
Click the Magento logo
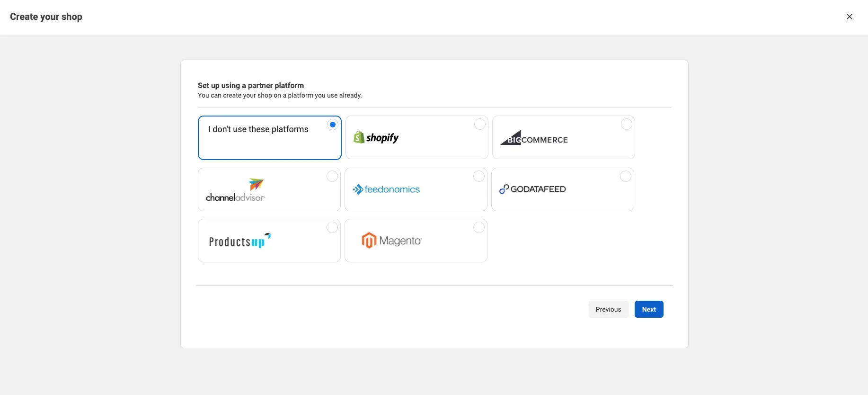pyautogui.click(x=391, y=241)
